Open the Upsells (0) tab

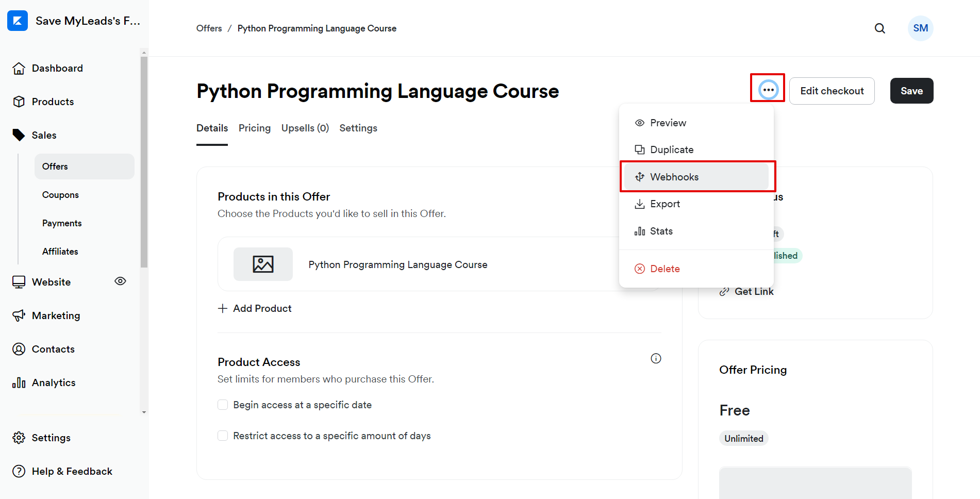(305, 128)
